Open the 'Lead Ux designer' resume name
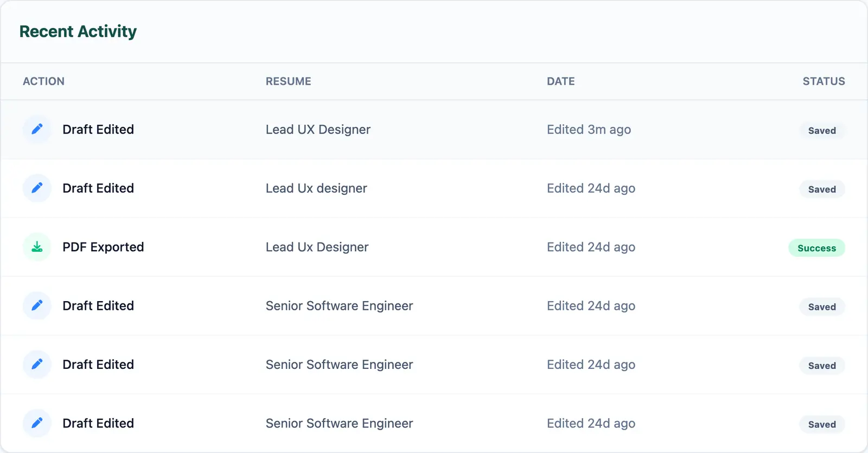 click(316, 188)
